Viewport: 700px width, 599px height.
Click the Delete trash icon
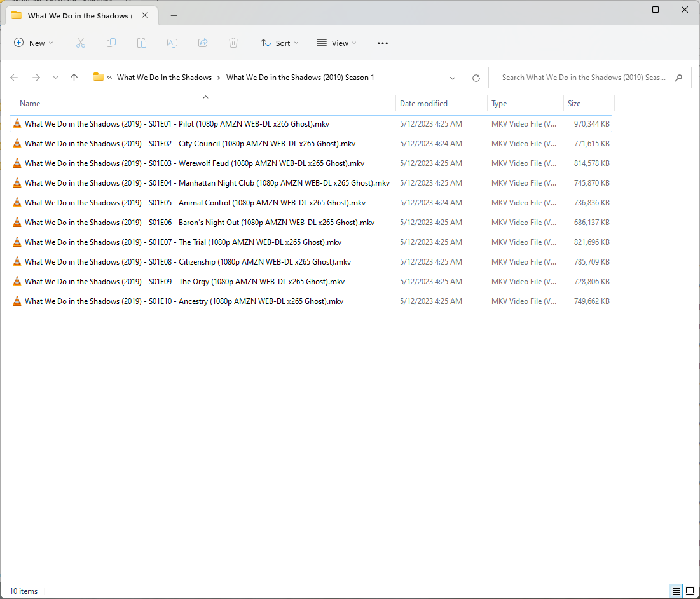233,43
